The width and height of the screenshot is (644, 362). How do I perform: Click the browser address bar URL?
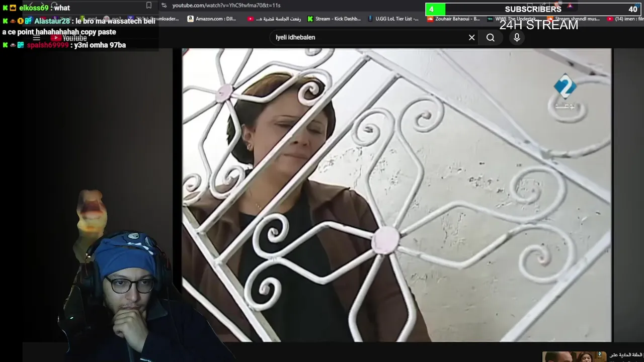click(x=226, y=6)
